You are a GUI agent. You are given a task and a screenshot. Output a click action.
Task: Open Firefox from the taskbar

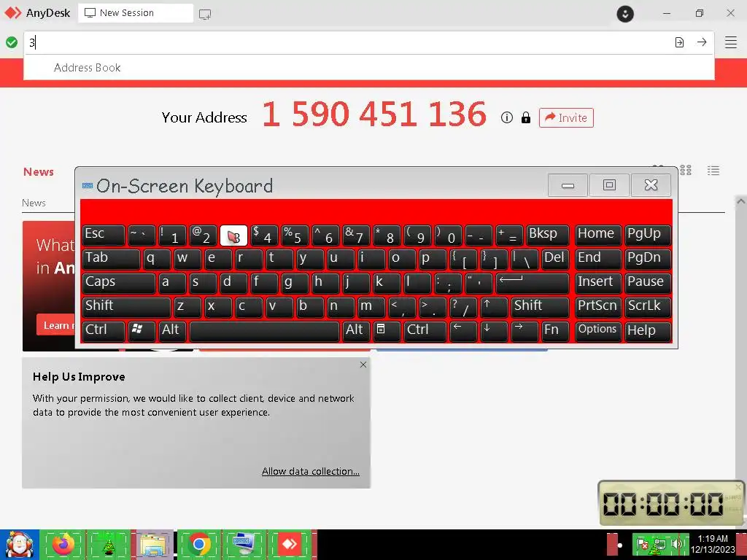click(x=63, y=544)
